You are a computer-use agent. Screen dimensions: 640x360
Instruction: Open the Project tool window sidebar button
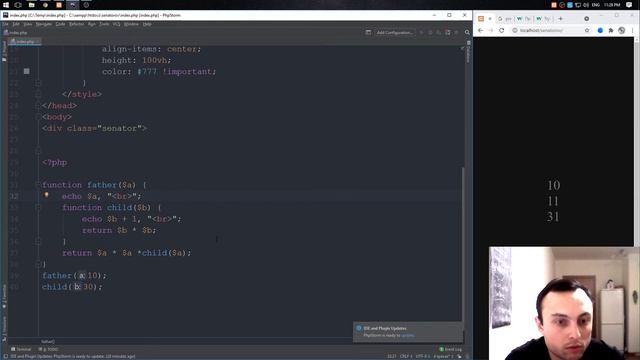(x=4, y=51)
